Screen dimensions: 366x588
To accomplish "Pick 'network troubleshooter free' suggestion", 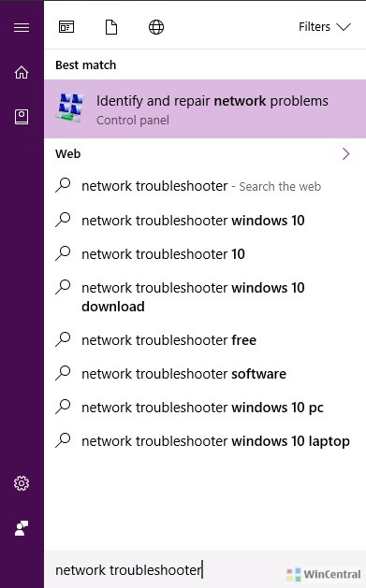I will (x=205, y=340).
